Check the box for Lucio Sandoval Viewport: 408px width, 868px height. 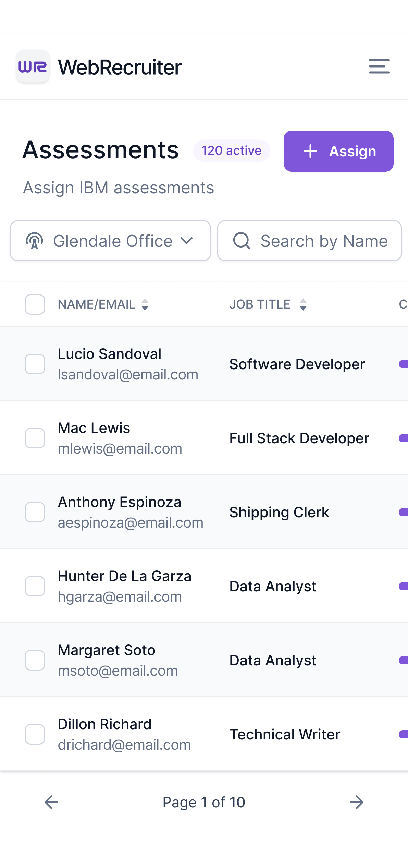click(35, 364)
